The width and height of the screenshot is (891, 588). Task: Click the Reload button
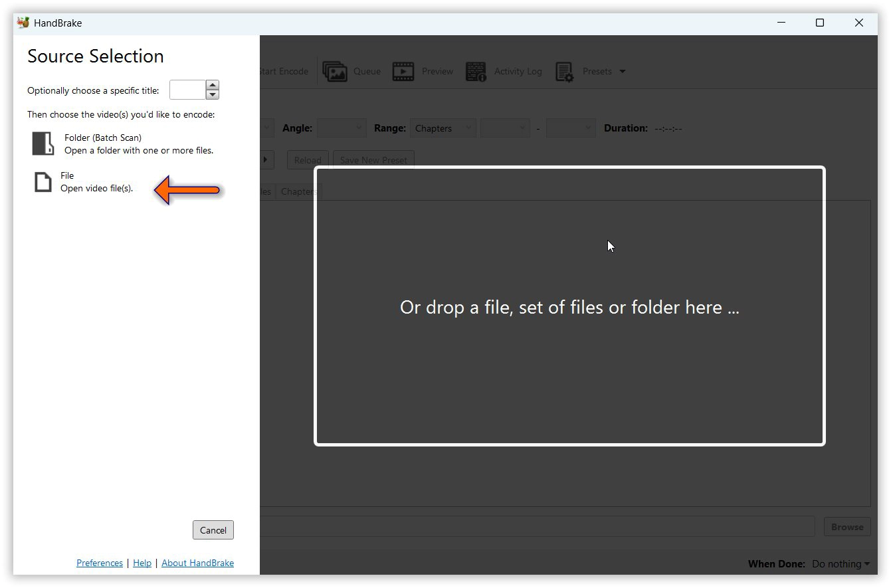coord(308,160)
